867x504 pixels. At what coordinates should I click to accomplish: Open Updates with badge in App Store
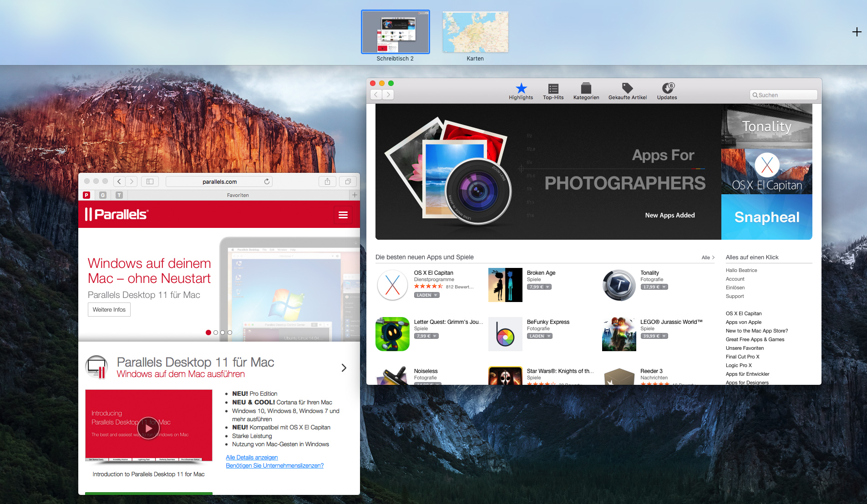(667, 91)
